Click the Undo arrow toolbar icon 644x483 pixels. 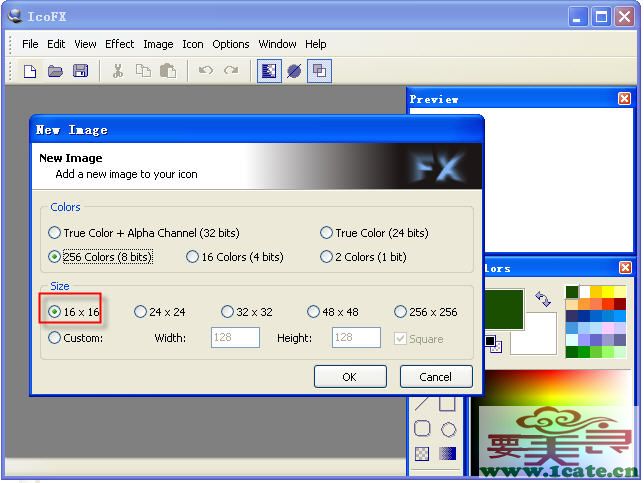206,71
